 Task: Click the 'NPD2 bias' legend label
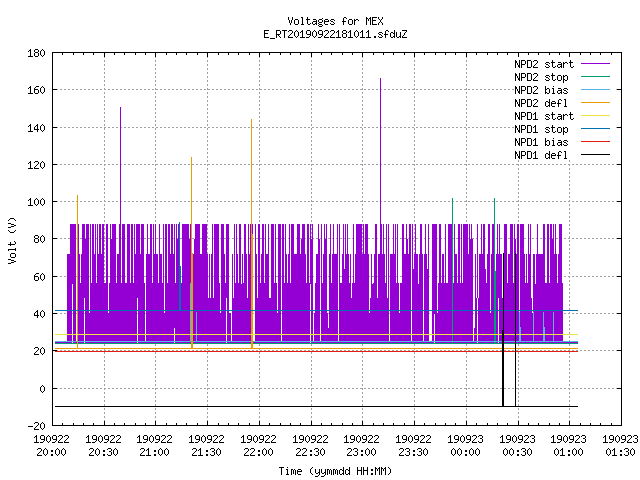(x=541, y=90)
